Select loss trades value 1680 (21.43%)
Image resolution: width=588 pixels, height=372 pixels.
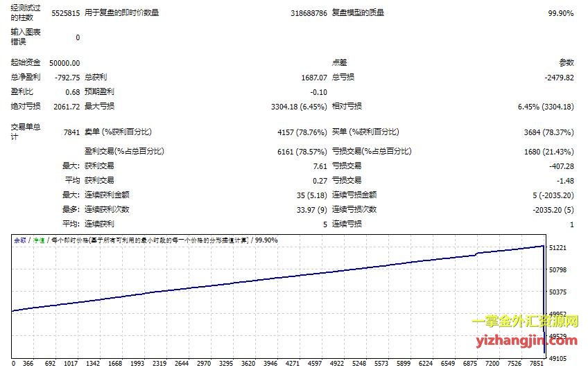pos(548,152)
